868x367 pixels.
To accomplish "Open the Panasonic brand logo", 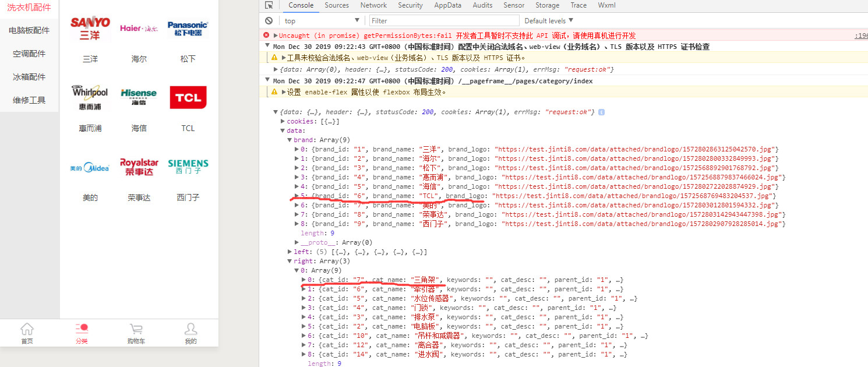I will coord(188,29).
